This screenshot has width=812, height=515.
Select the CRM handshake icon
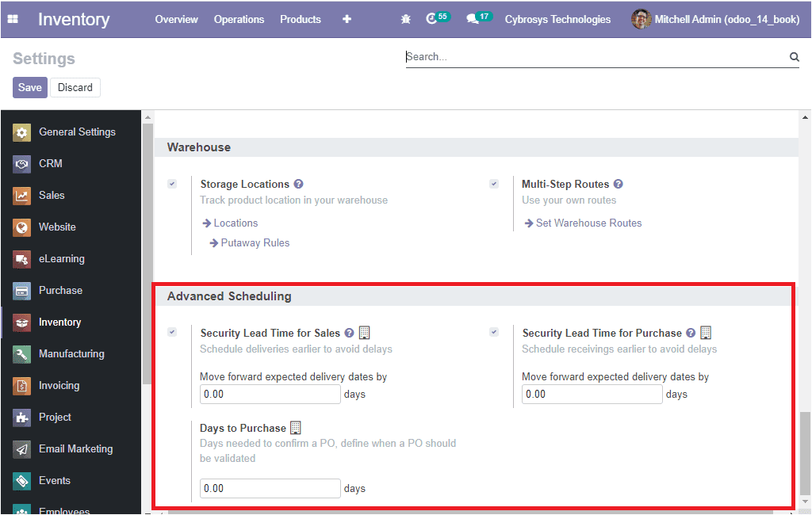click(x=21, y=164)
